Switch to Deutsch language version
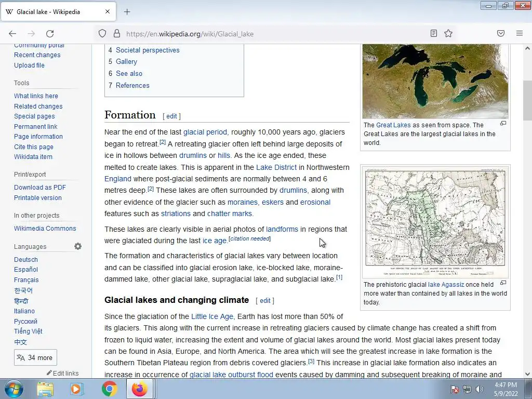The height and width of the screenshot is (399, 532). pos(26,260)
